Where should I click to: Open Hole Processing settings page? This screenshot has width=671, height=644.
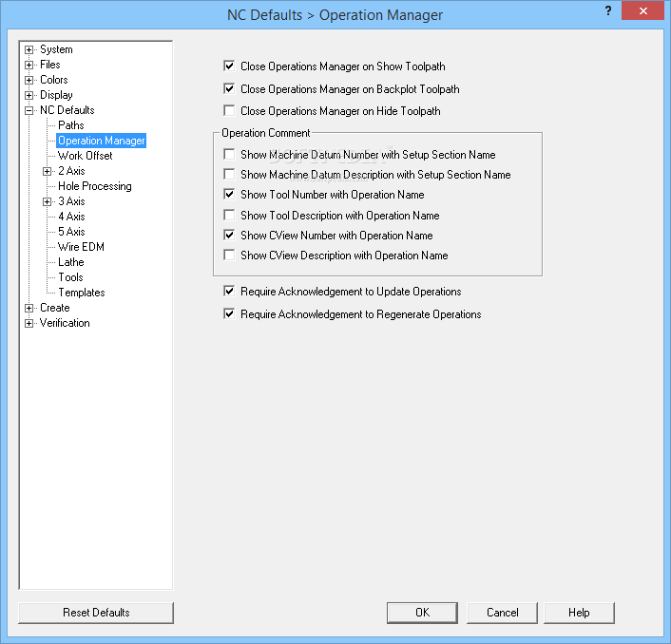click(95, 186)
